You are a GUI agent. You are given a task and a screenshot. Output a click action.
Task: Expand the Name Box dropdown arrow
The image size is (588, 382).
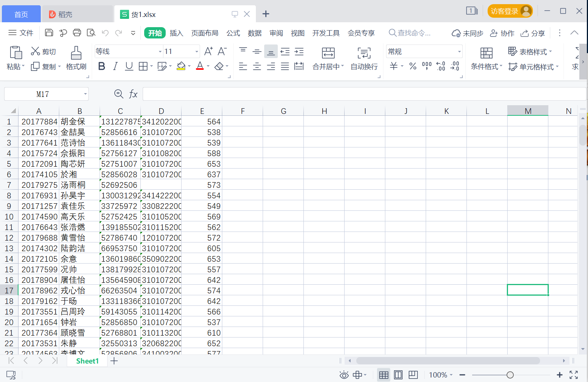[85, 94]
